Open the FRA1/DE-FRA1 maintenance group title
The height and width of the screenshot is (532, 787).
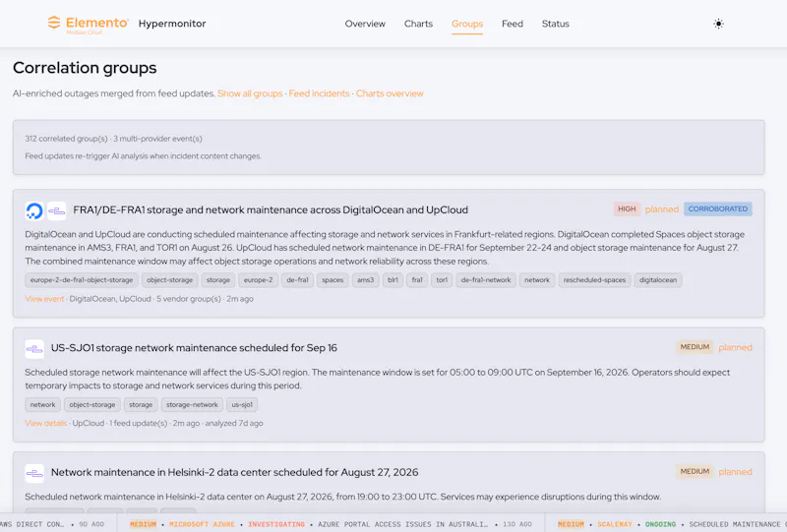[271, 209]
